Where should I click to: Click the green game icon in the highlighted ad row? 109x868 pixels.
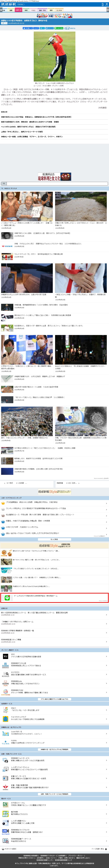point(7,598)
